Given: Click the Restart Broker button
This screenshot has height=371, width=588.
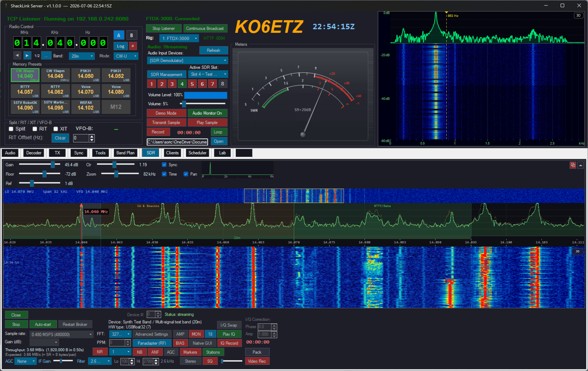Looking at the screenshot, I should [75, 324].
